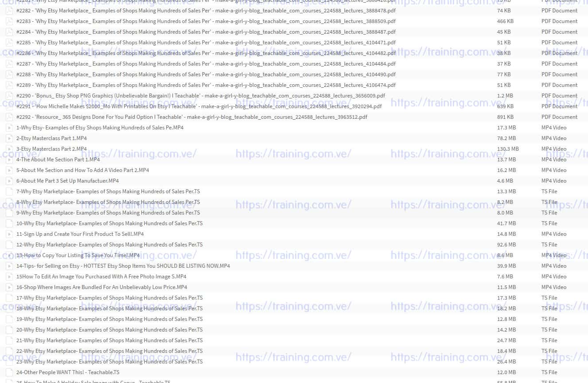Click the video icon beside 11-Sign Up and Create
This screenshot has width=588, height=383.
point(9,234)
